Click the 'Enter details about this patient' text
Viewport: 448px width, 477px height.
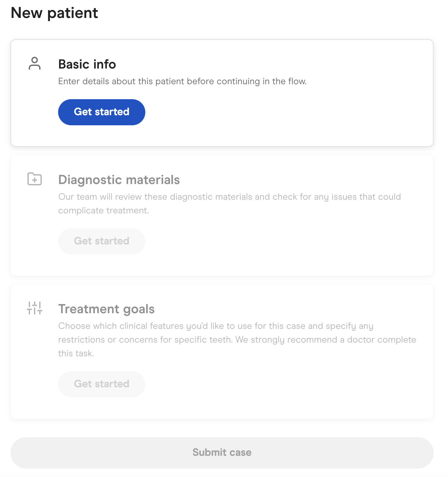coord(182,81)
